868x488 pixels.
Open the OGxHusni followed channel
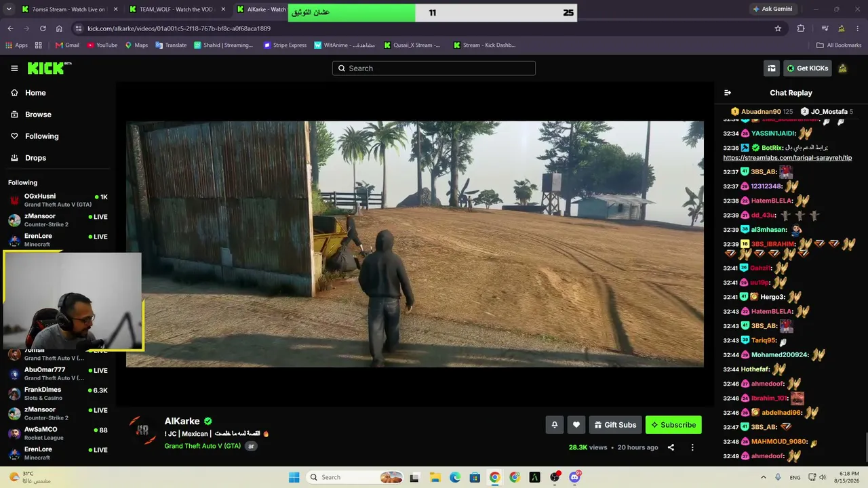[x=58, y=200]
